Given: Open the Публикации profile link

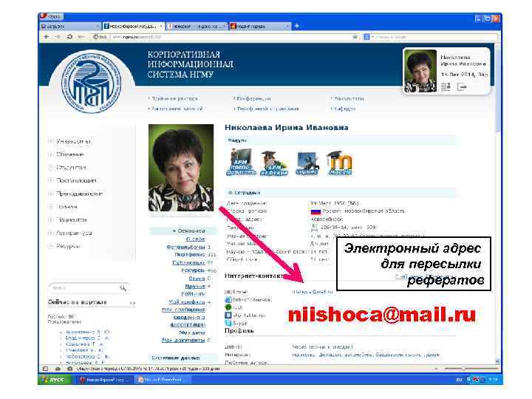Looking at the screenshot, I should tap(188, 262).
